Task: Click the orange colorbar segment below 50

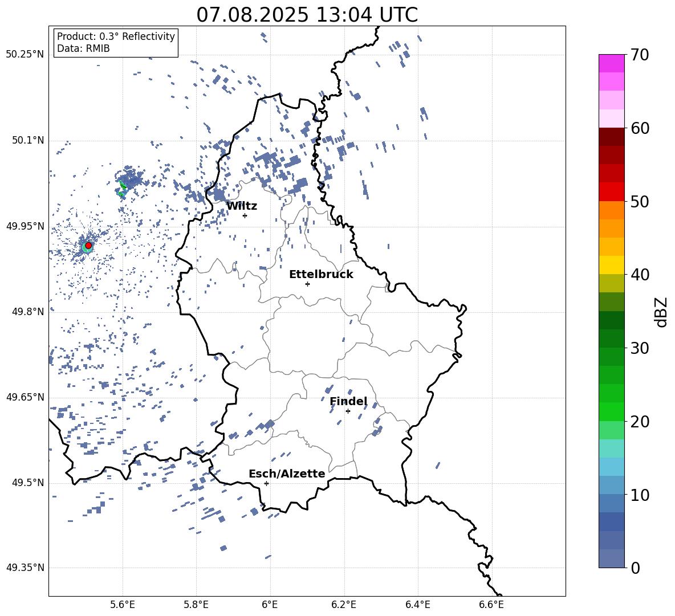Action: [612, 210]
